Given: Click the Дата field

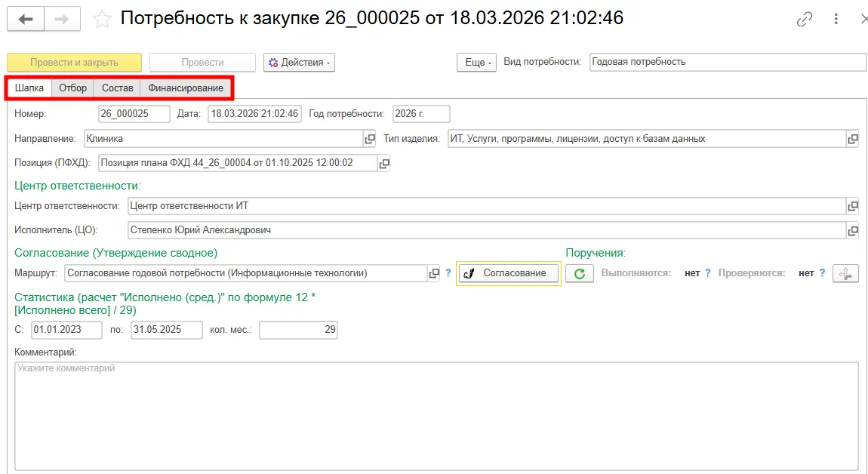Looking at the screenshot, I should [x=254, y=114].
